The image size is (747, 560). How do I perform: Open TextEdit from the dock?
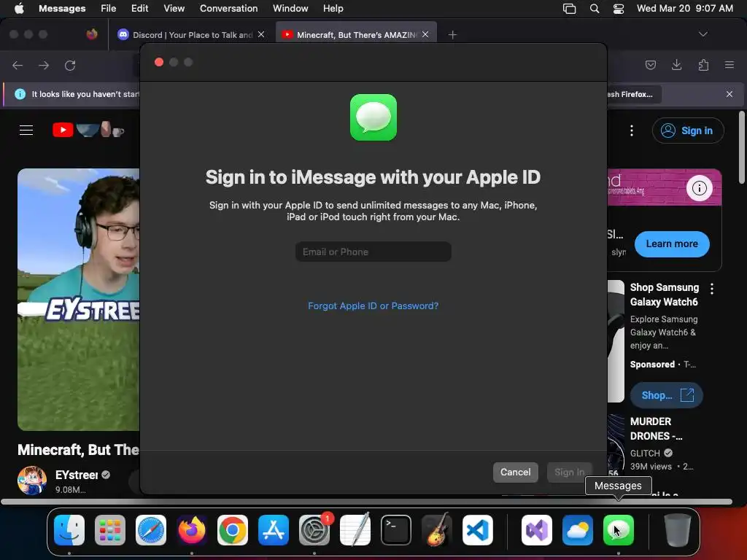pyautogui.click(x=355, y=529)
